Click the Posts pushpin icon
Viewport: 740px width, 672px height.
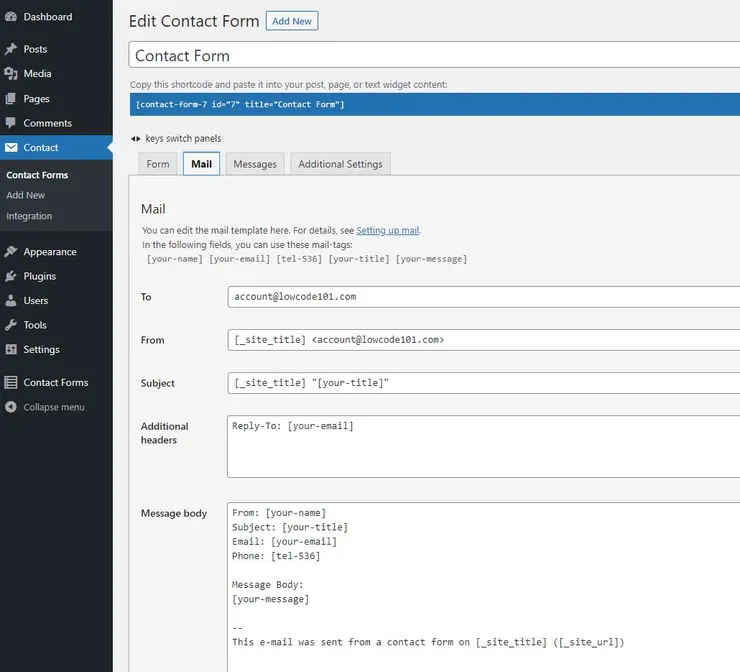click(x=11, y=49)
